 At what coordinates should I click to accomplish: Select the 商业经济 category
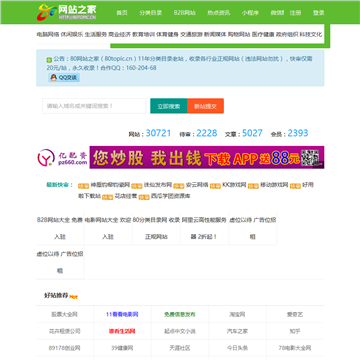pyautogui.click(x=120, y=34)
